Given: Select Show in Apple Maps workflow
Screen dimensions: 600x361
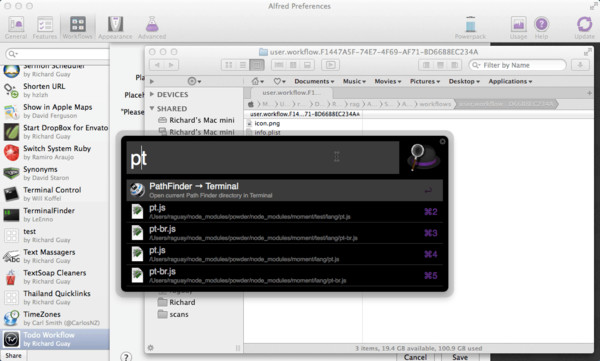Looking at the screenshot, I should point(55,111).
